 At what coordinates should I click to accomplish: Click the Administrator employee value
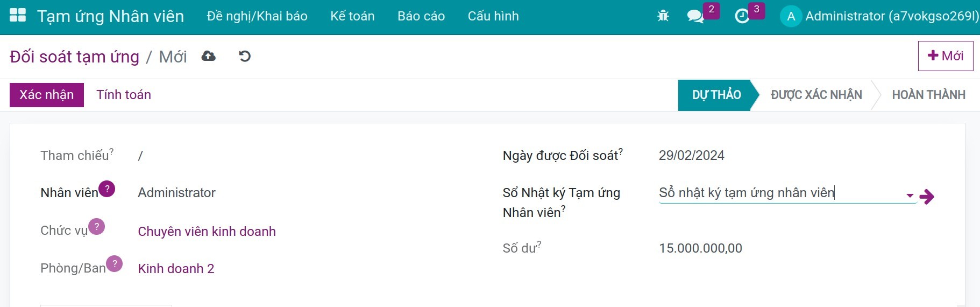coord(176,193)
